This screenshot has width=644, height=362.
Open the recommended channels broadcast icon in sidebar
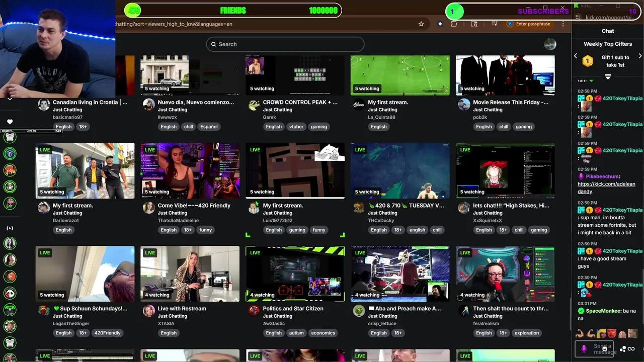coord(10,228)
